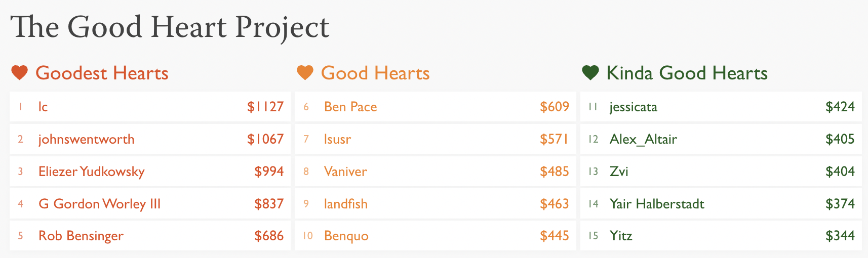Select the Yair Halberstadt row
The width and height of the screenshot is (868, 258).
click(721, 204)
